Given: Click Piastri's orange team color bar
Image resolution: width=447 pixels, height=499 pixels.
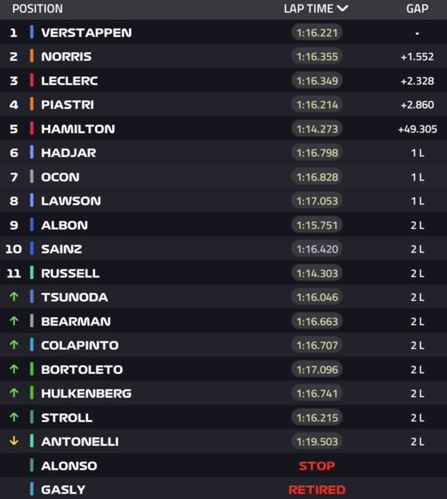Looking at the screenshot, I should (x=32, y=104).
